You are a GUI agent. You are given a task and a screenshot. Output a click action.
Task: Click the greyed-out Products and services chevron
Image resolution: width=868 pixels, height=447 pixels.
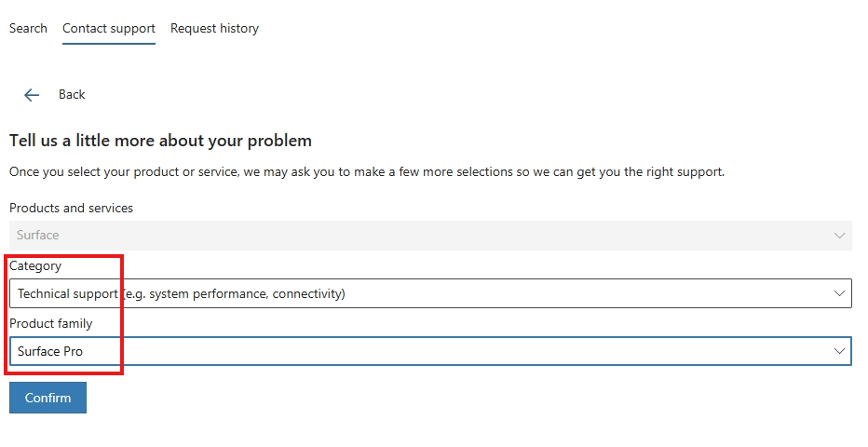(839, 236)
